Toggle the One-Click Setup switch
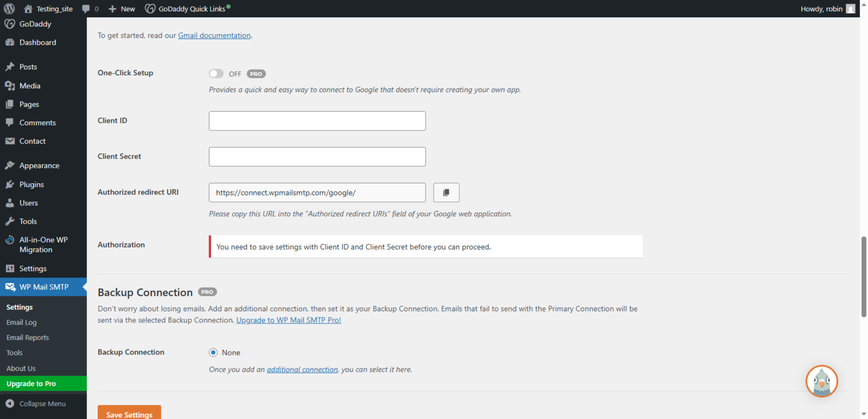Image resolution: width=868 pixels, height=419 pixels. [x=216, y=74]
